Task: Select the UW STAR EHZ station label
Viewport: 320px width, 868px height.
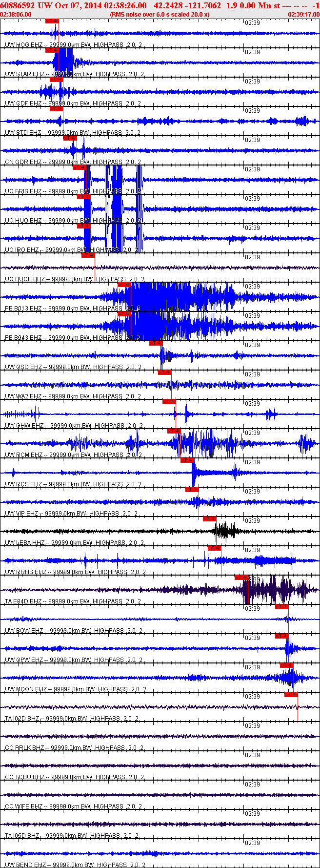Action: coord(75,74)
